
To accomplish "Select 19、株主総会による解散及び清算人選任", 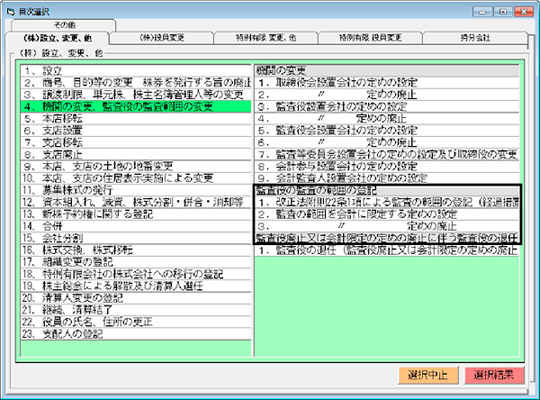I will pos(136,286).
